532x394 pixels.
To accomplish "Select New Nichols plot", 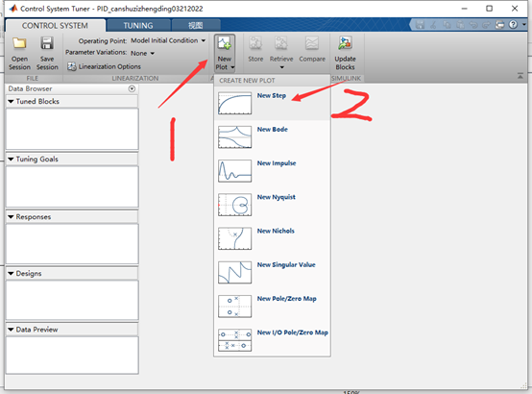I will 272,238.
